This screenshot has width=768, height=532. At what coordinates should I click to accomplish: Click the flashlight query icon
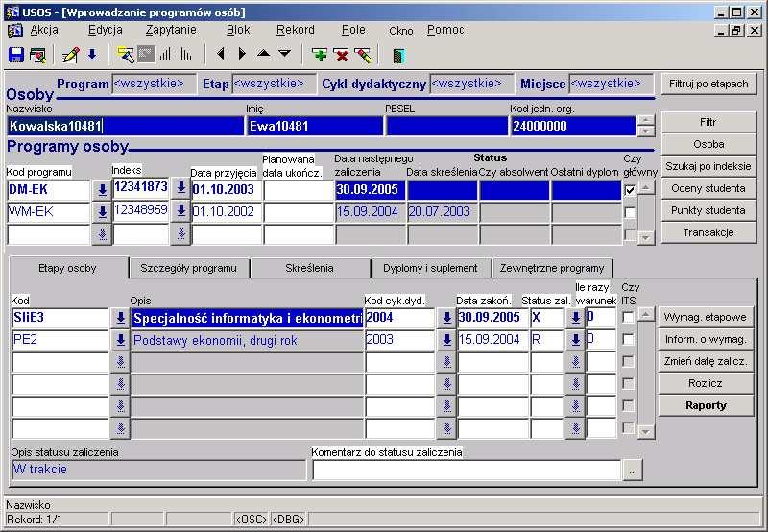click(126, 55)
